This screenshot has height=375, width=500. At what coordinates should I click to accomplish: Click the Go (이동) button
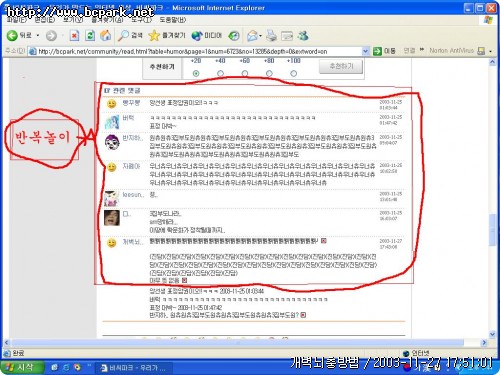[384, 51]
